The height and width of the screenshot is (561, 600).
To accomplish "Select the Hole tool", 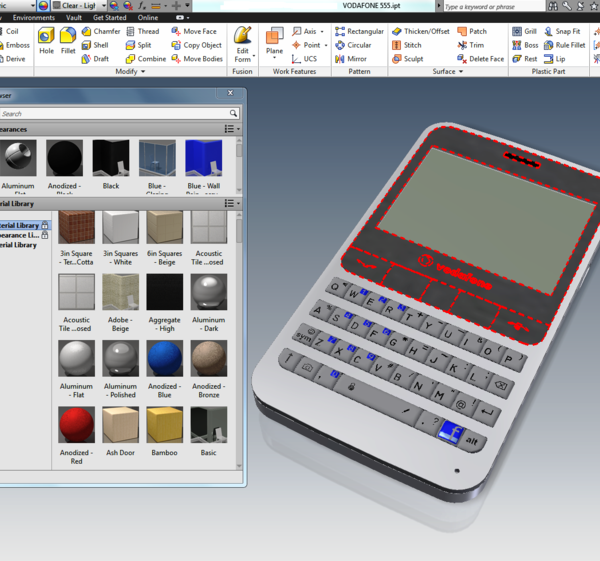I will tap(46, 41).
